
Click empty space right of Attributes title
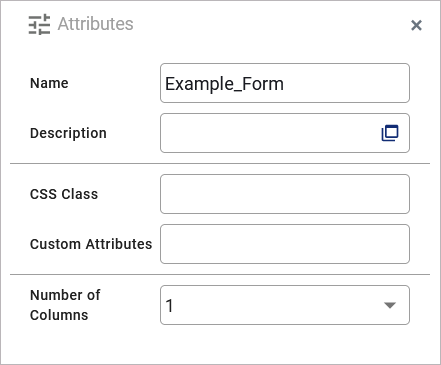tap(270, 24)
